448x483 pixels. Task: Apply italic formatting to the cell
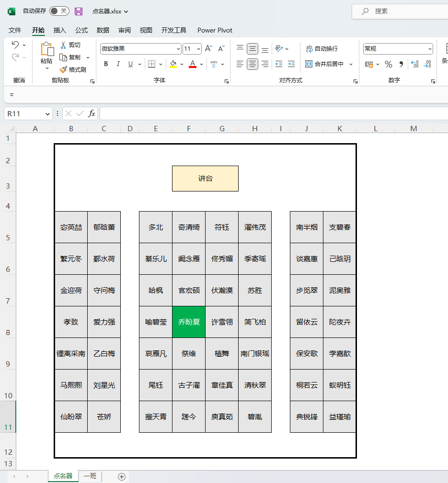(118, 64)
